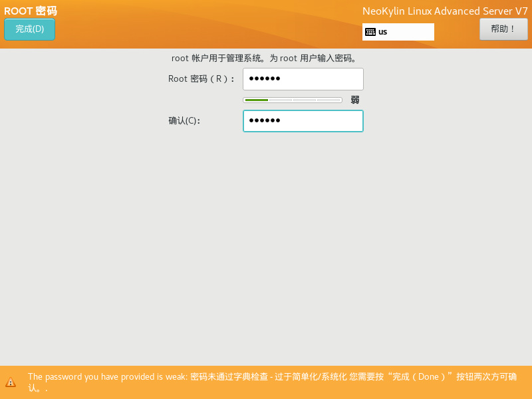This screenshot has width=532, height=399.
Task: Click the password strength bar
Action: [293, 100]
